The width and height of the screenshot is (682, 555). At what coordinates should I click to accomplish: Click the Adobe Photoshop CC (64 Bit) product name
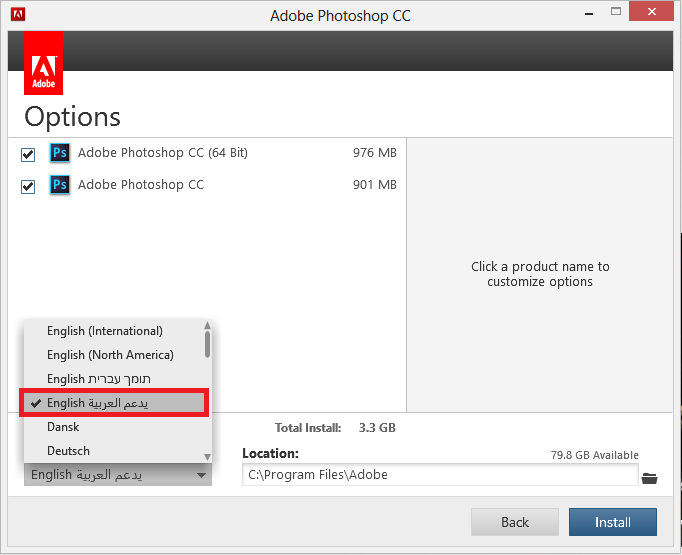pyautogui.click(x=163, y=153)
